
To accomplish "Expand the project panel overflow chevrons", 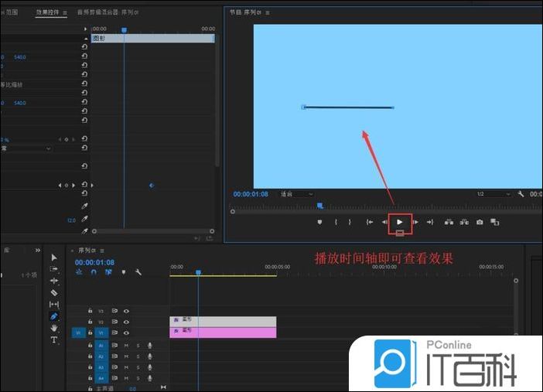I will click(37, 251).
